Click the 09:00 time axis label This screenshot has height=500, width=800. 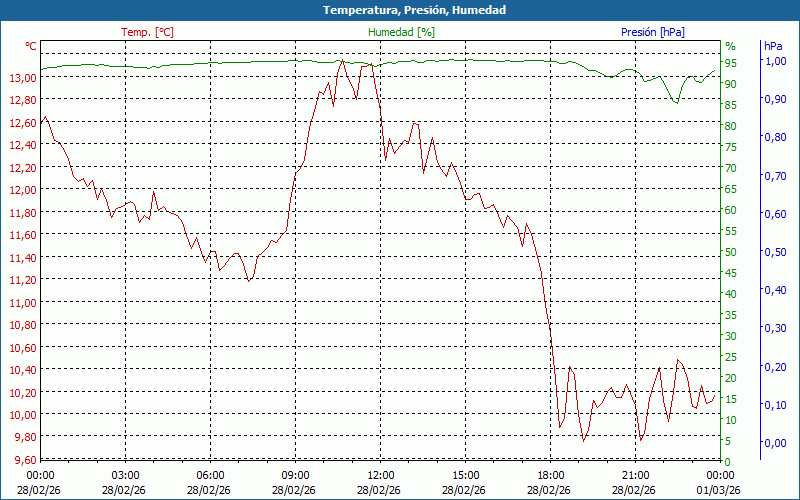(295, 475)
